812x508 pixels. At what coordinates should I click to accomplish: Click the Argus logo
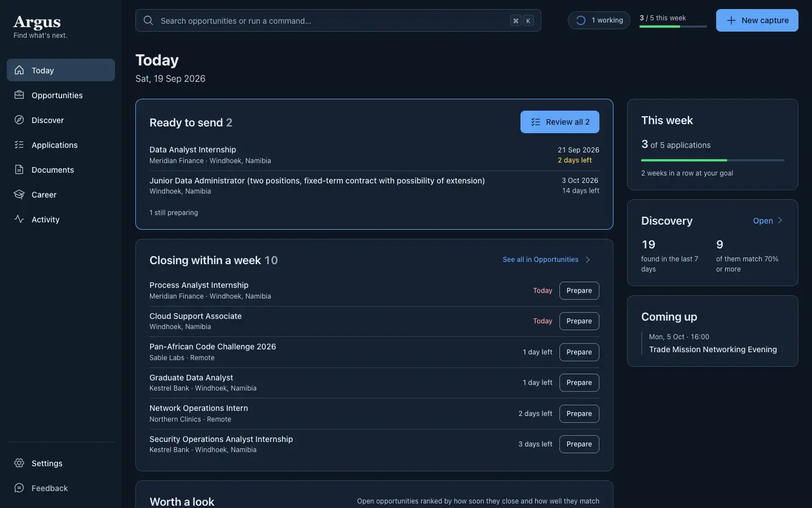pos(37,22)
